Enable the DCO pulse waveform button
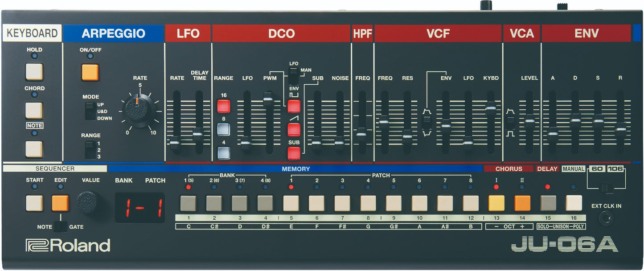This screenshot has height=271, width=644. coord(294,106)
